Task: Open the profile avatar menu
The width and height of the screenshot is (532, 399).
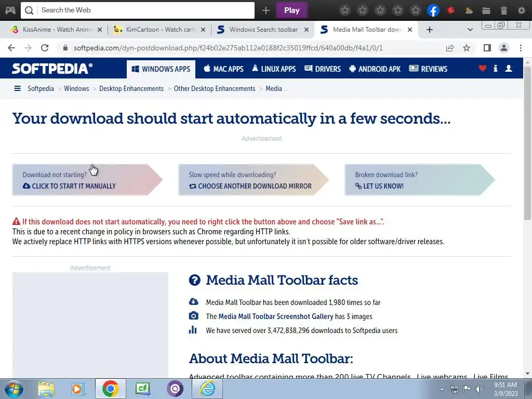Action: [x=504, y=48]
